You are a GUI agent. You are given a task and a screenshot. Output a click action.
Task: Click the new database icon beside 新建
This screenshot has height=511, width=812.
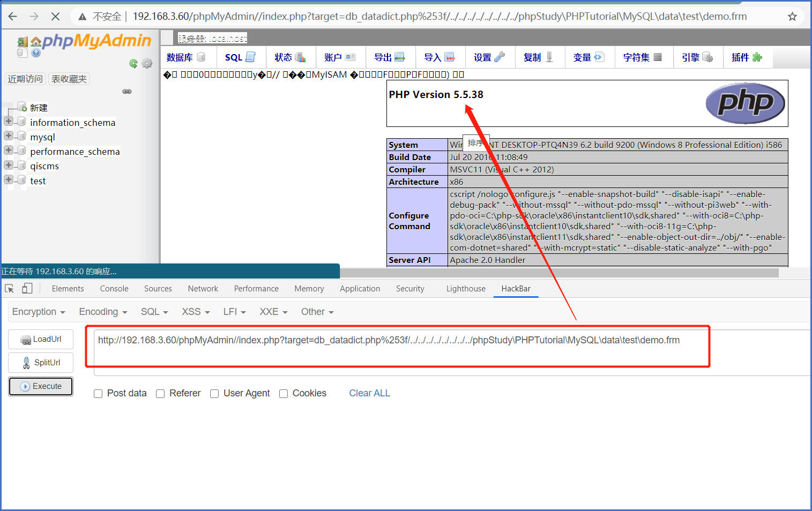point(22,107)
